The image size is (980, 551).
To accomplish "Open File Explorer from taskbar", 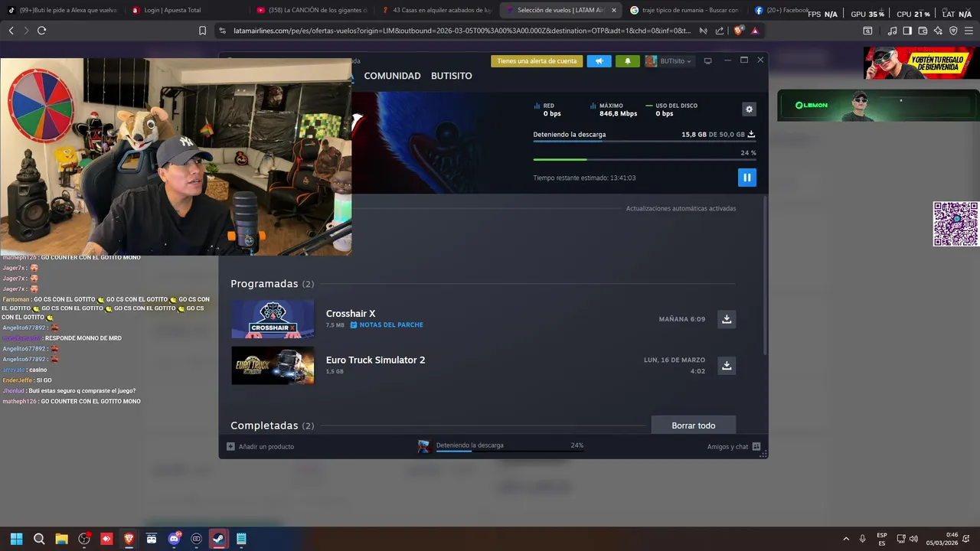I will click(x=61, y=539).
